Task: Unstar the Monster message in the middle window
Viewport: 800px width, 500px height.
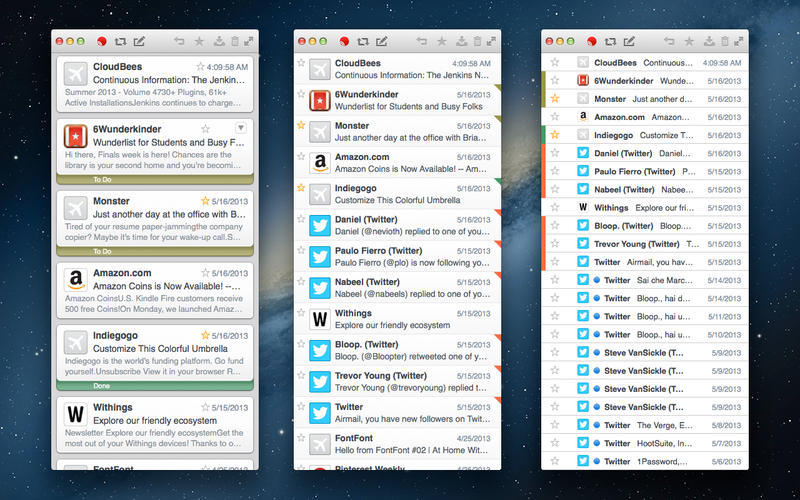Action: (301, 125)
